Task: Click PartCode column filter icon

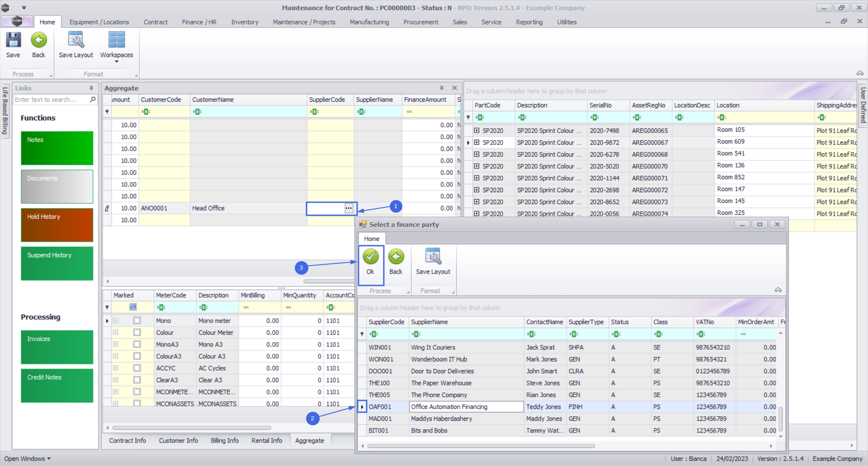Action: [480, 118]
